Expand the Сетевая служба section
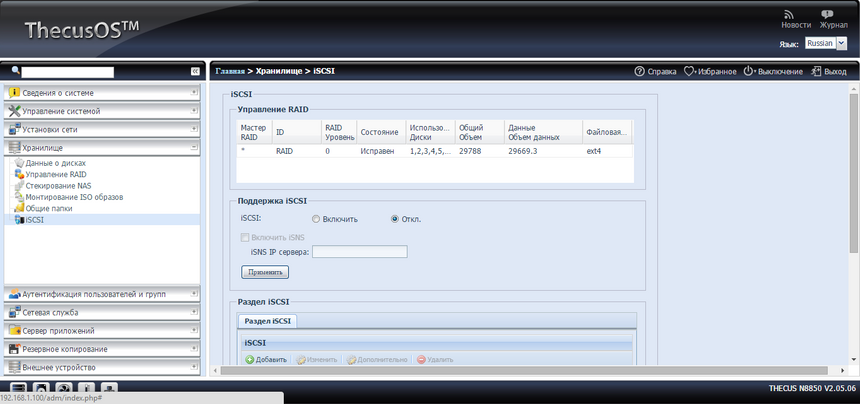Image resolution: width=860 pixels, height=404 pixels. point(194,312)
